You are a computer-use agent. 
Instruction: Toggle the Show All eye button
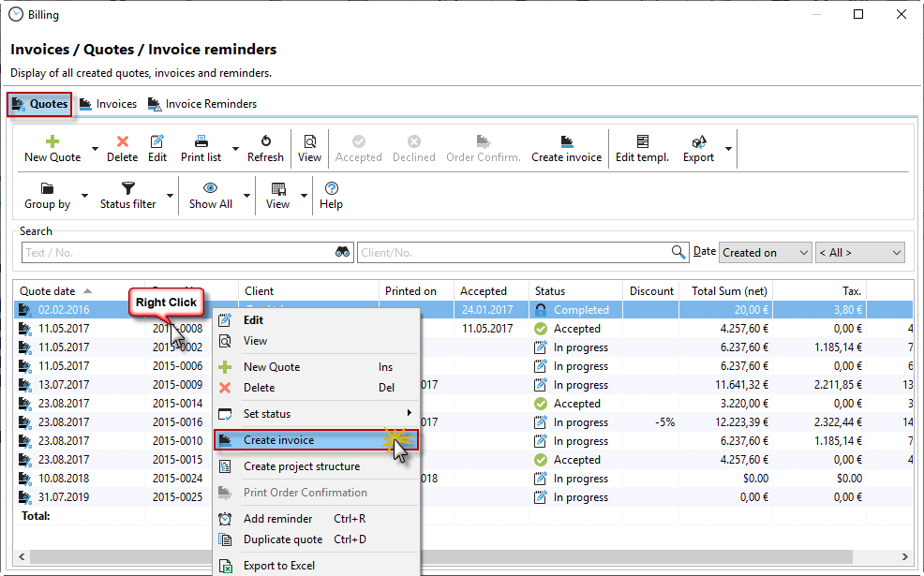coord(211,188)
